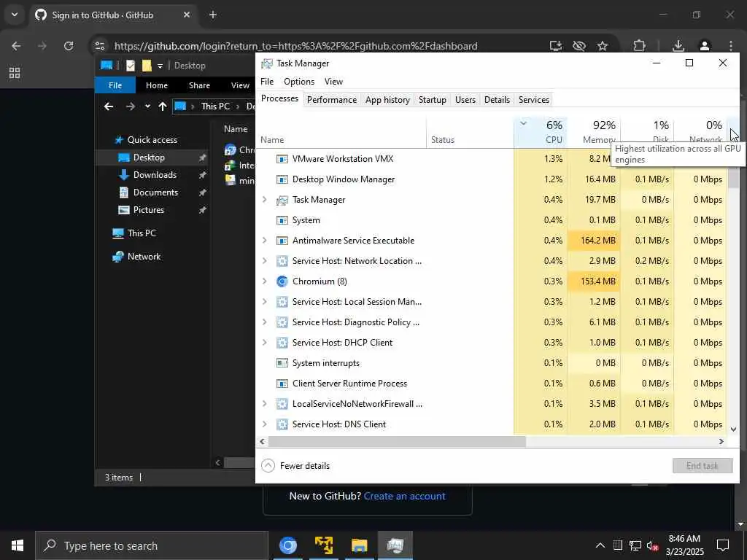Select This PC in Explorer sidebar
This screenshot has width=747, height=560.
pos(142,233)
